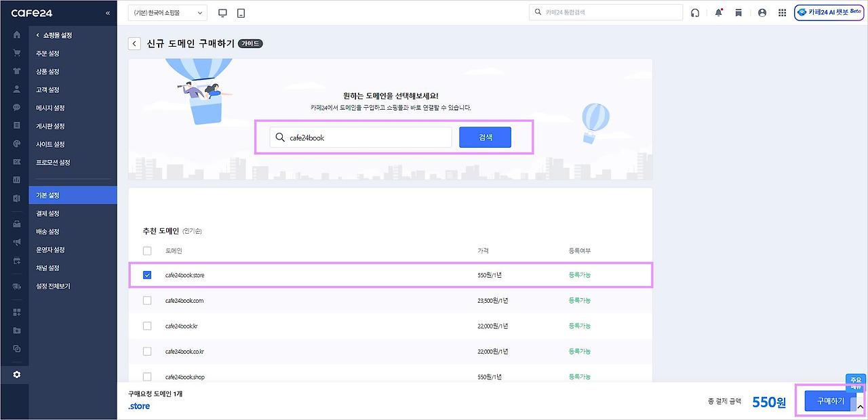Open the 가이드 badge link
Screen dimensions: 868x420
[x=250, y=43]
